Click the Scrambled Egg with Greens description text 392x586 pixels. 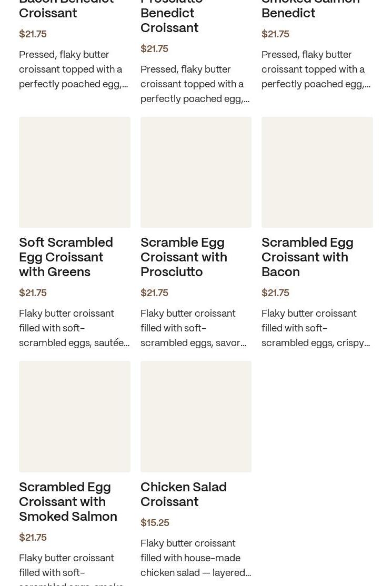click(x=74, y=328)
